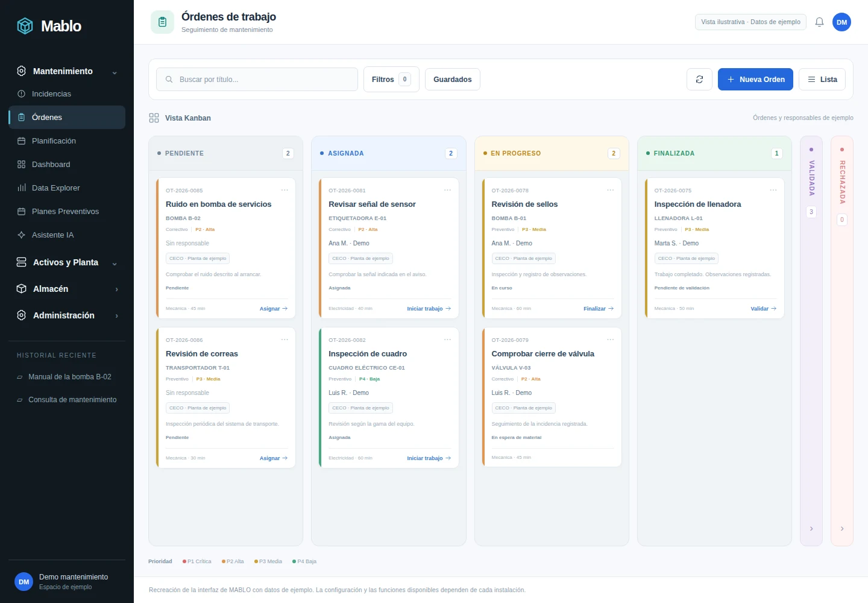Click the Vista Kanban grid icon

pyautogui.click(x=154, y=118)
